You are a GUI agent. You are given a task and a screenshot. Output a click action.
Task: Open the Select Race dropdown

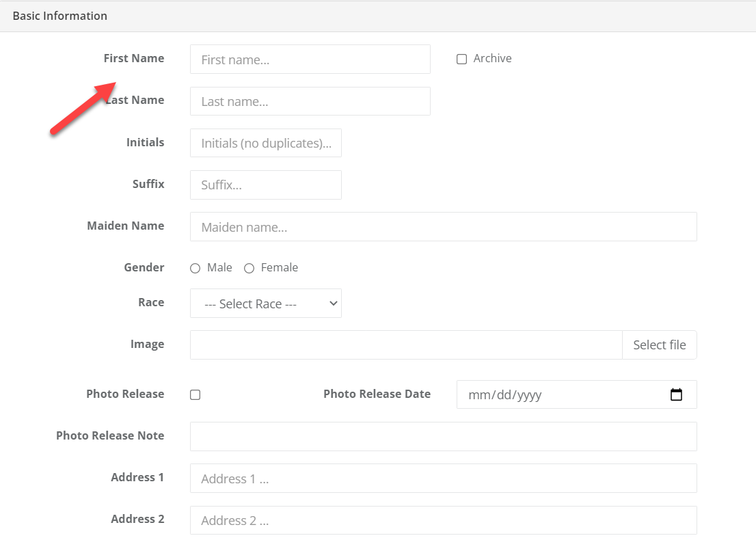pos(265,304)
